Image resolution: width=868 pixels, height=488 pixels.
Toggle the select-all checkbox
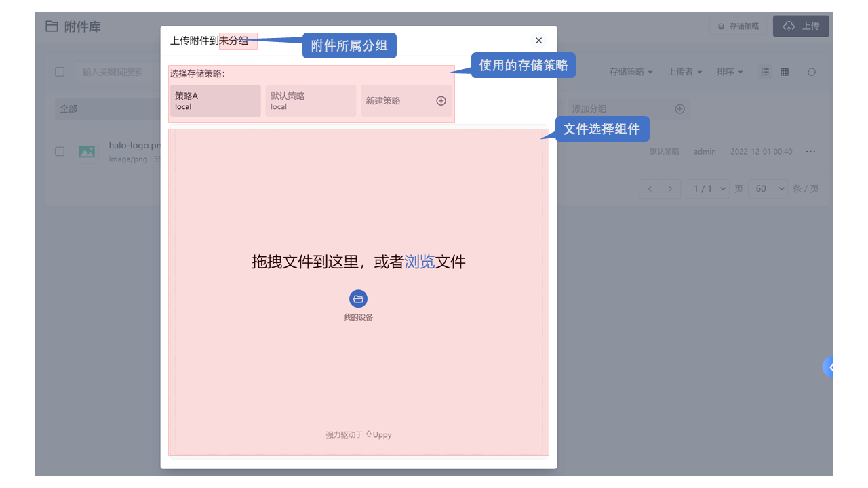coord(60,72)
